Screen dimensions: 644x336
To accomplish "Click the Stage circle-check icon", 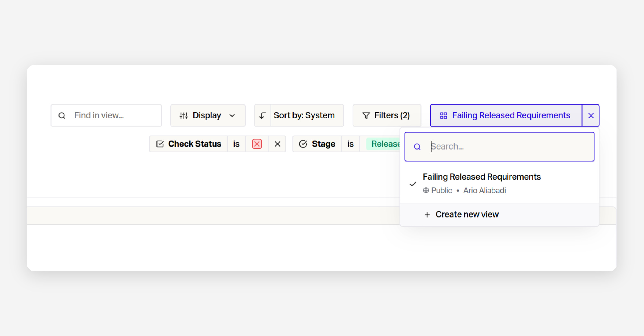I will 303,144.
